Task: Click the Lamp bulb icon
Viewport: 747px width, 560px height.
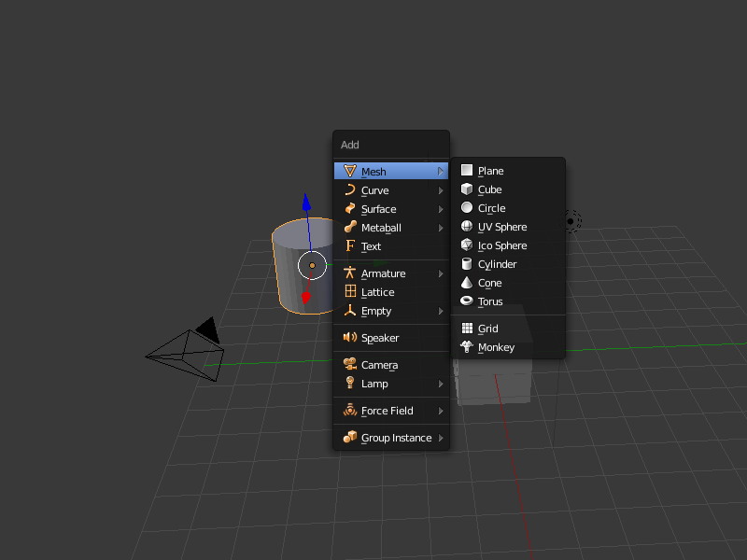Action: [349, 383]
